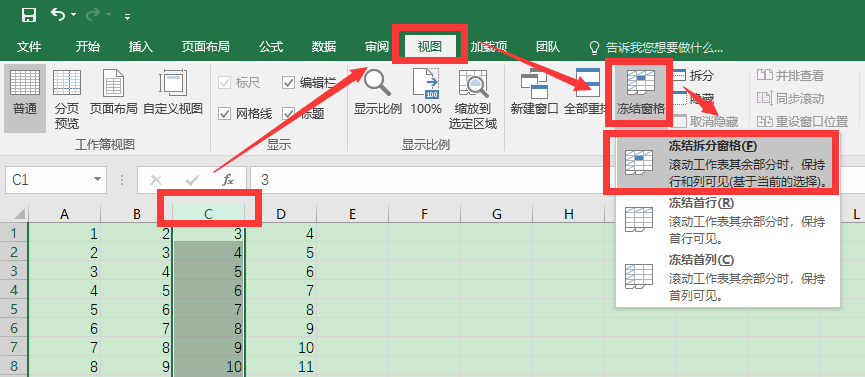Switch to the 审阅 ribbon tab
865x377 pixels.
pyautogui.click(x=377, y=47)
